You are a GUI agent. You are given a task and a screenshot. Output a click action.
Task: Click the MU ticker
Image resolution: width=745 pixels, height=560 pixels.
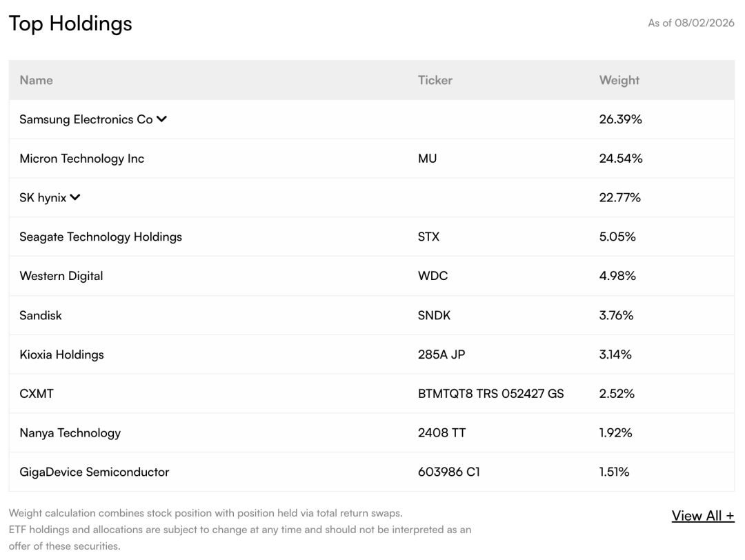coord(427,159)
